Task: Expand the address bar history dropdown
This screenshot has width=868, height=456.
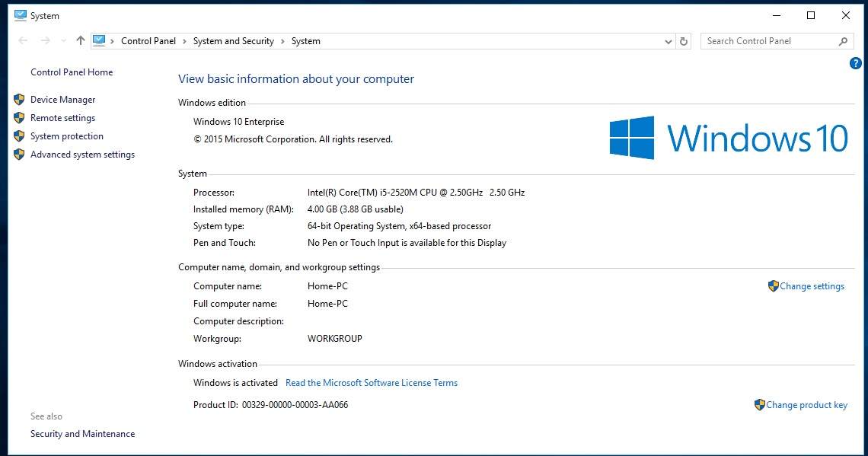Action: pos(668,41)
